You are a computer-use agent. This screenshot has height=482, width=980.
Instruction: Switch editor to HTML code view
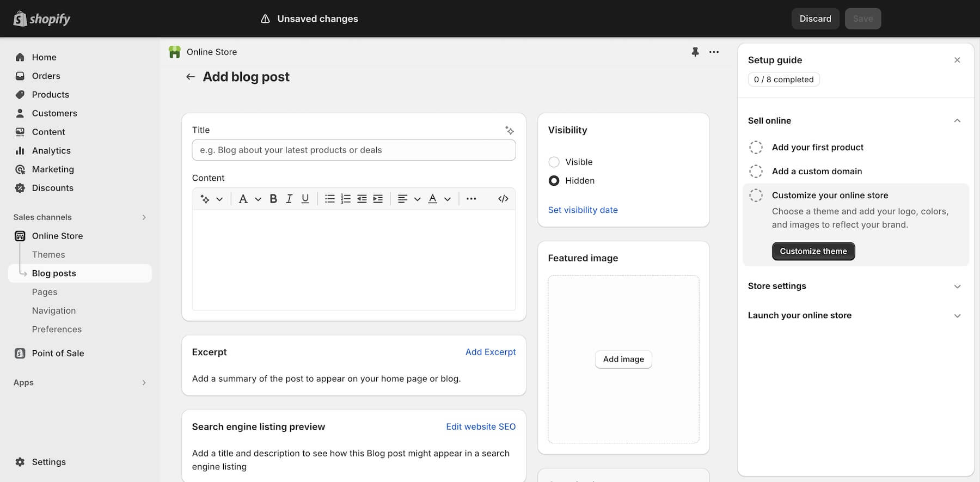[503, 199]
